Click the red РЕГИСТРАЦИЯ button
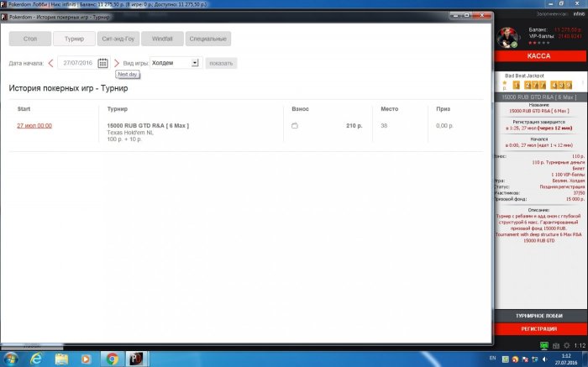This screenshot has width=588, height=367. [x=539, y=328]
